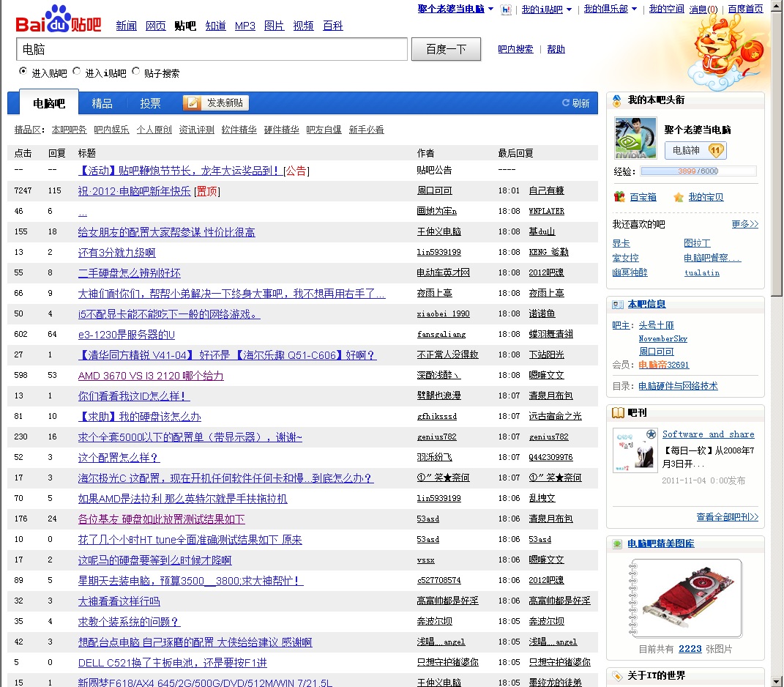Viewport: 784px width, 687px height.
Task: Open last replier genius782 link
Action: click(x=548, y=437)
